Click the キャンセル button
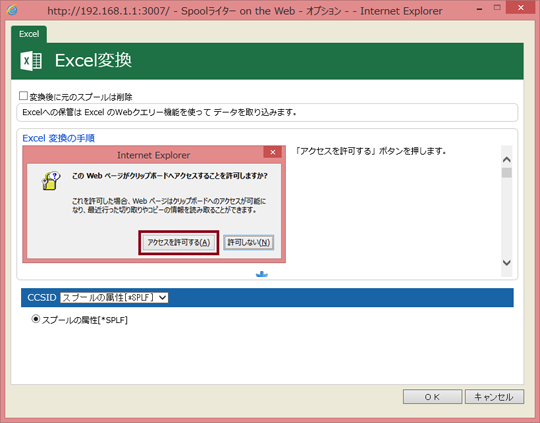Image resolution: width=540 pixels, height=423 pixels. click(494, 397)
